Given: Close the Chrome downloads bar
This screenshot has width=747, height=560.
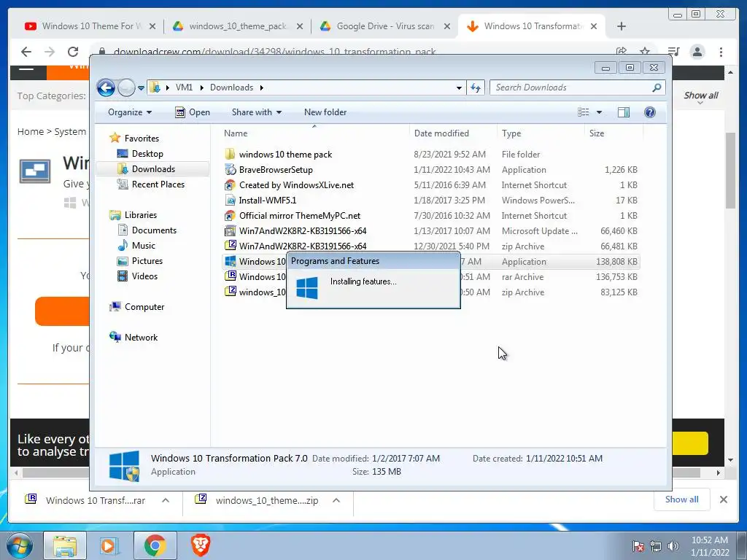Looking at the screenshot, I should (723, 499).
